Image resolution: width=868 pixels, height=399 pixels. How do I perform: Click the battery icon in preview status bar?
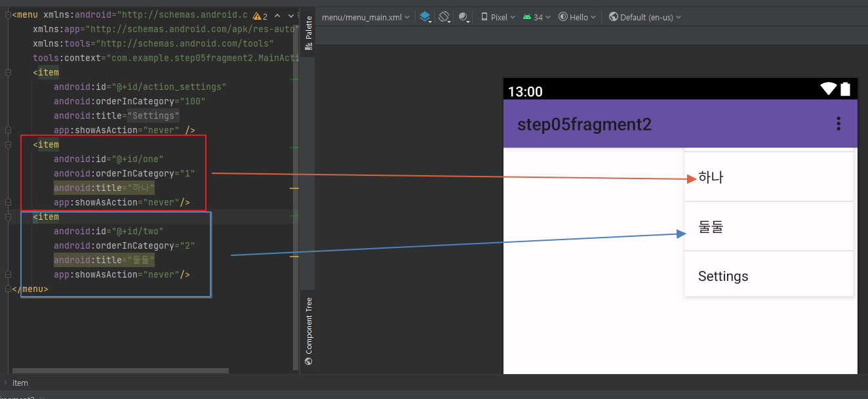point(845,89)
